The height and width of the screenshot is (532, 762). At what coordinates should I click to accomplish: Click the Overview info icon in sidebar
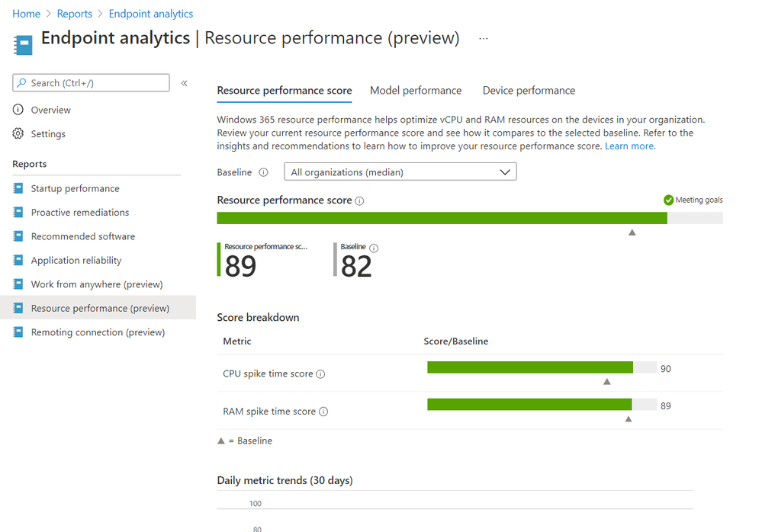[x=18, y=110]
